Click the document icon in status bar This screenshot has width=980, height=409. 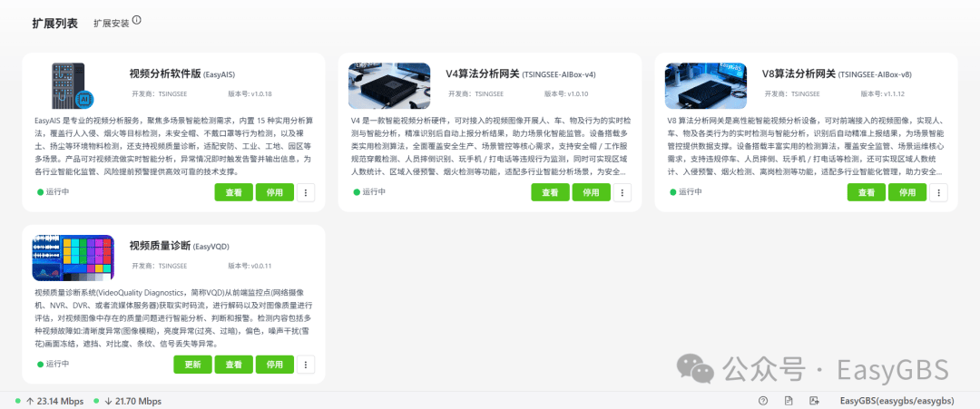pos(789,401)
